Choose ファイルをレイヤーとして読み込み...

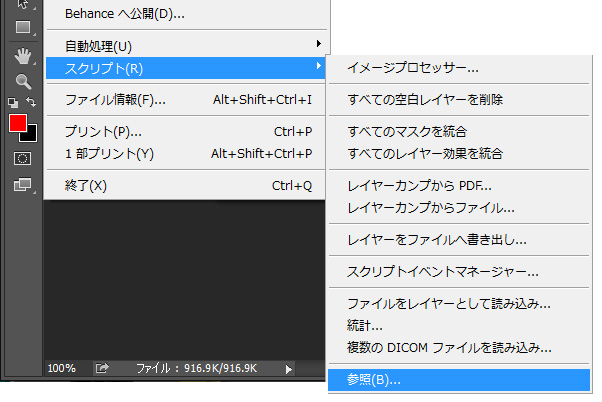point(459,304)
